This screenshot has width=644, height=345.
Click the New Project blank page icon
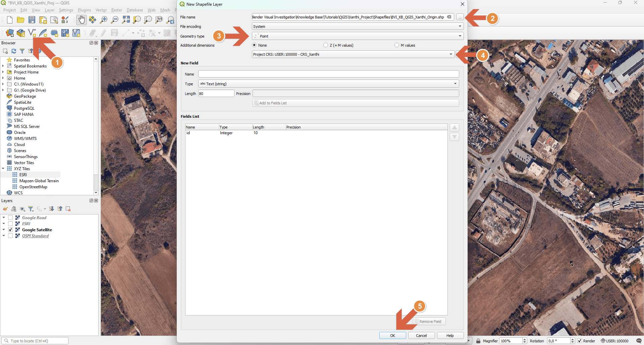pos(10,20)
